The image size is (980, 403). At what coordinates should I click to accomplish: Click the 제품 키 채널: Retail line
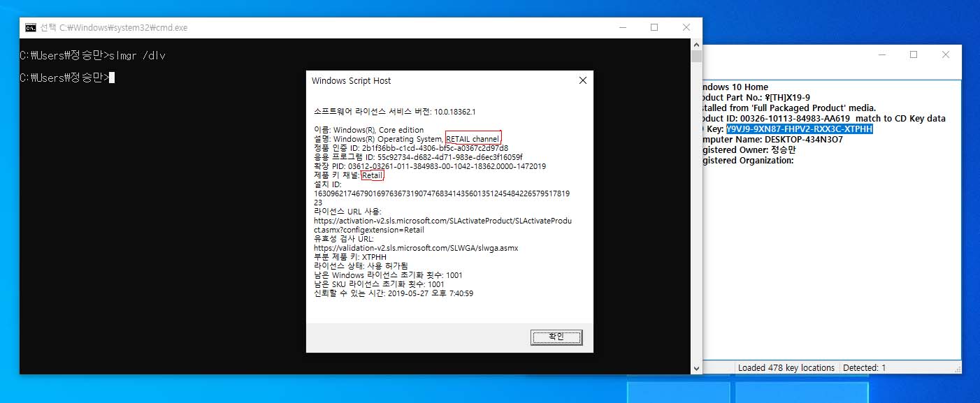tap(349, 175)
